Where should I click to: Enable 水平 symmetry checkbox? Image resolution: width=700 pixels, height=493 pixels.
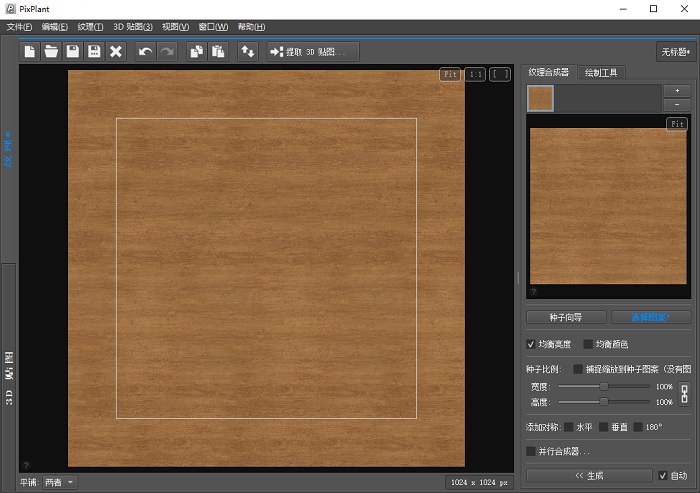(x=569, y=427)
